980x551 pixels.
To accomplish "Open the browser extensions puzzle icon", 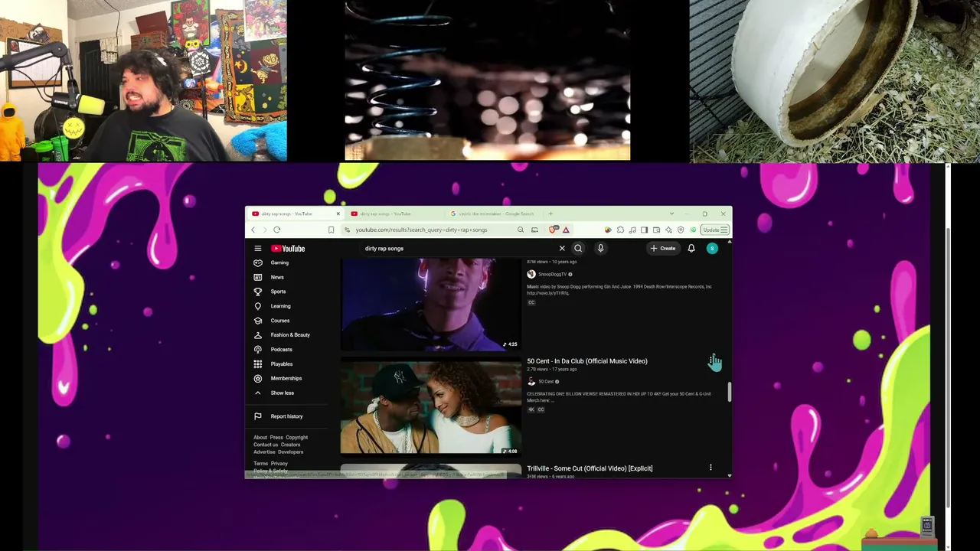I will (620, 230).
